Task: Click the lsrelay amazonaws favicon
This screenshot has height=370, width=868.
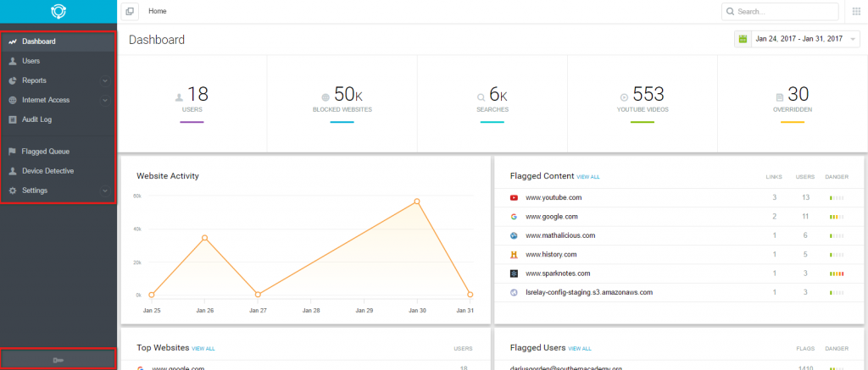Action: pos(514,292)
